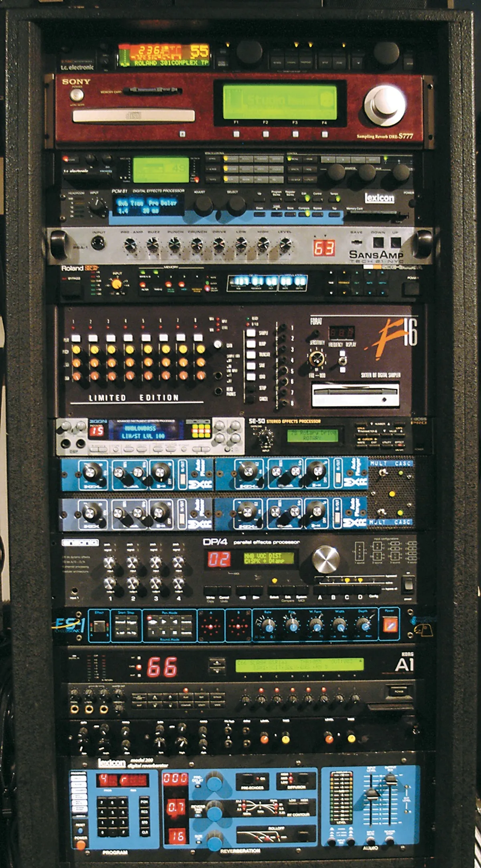The image size is (481, 868).
Task: Push the Sony DRE-S777 power button
Action: [77, 95]
